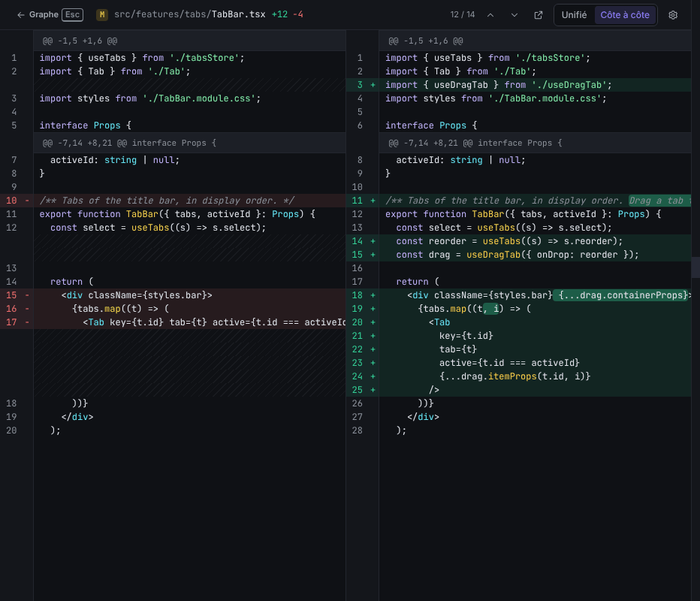Screen dimensions: 700x601
Task: Expand the left first hunk header @@ -1,5 +1,6 @@
Action: click(x=189, y=41)
